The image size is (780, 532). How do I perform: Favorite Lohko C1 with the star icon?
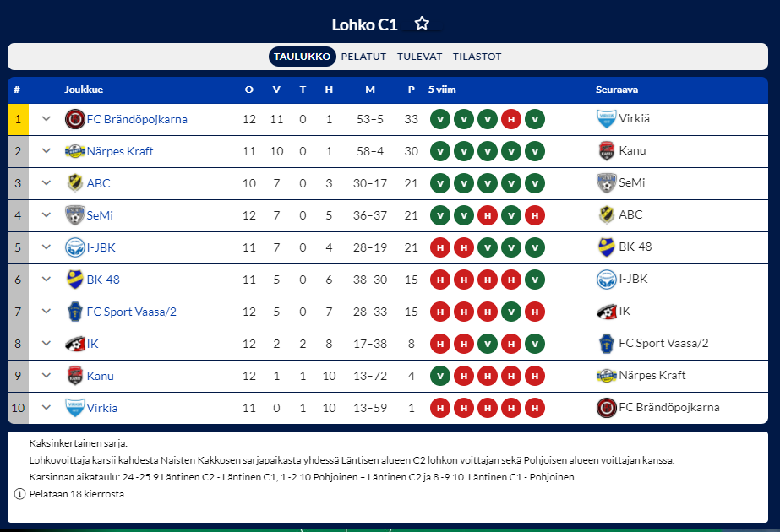point(422,24)
